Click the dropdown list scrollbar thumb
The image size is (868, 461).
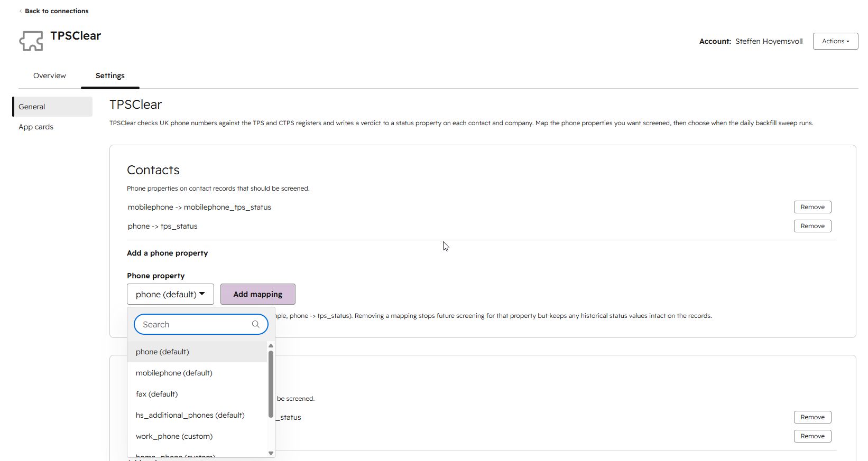tap(271, 384)
